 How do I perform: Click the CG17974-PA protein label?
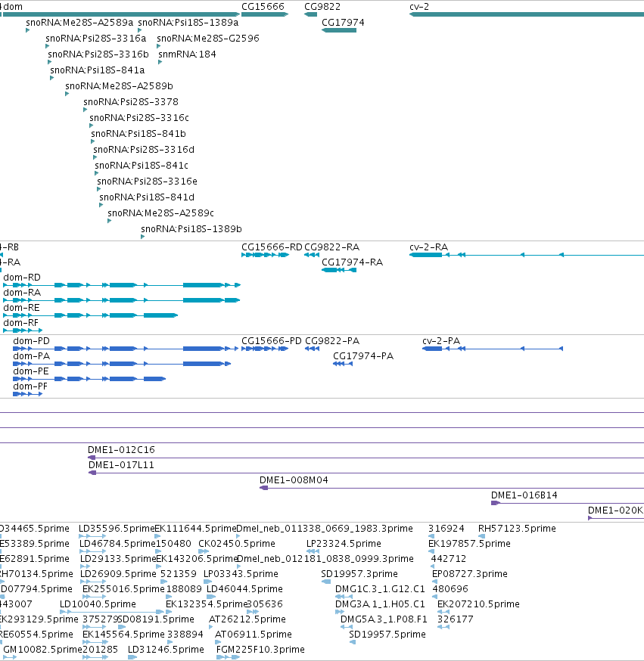click(363, 355)
